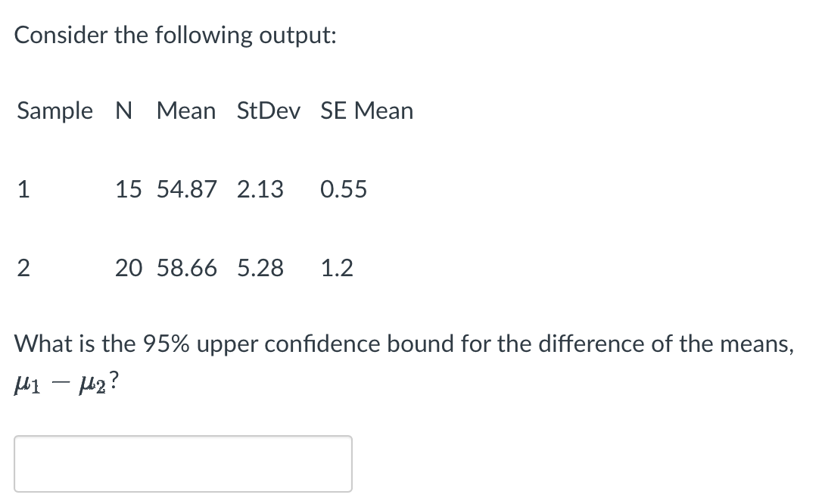Image resolution: width=822 pixels, height=504 pixels.
Task: Click the 'N' column header
Action: click(121, 110)
